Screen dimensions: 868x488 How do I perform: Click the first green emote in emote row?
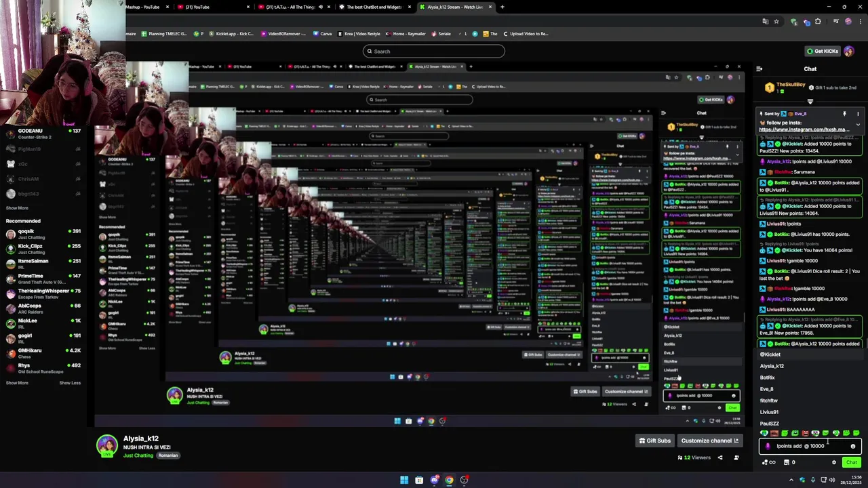(764, 433)
